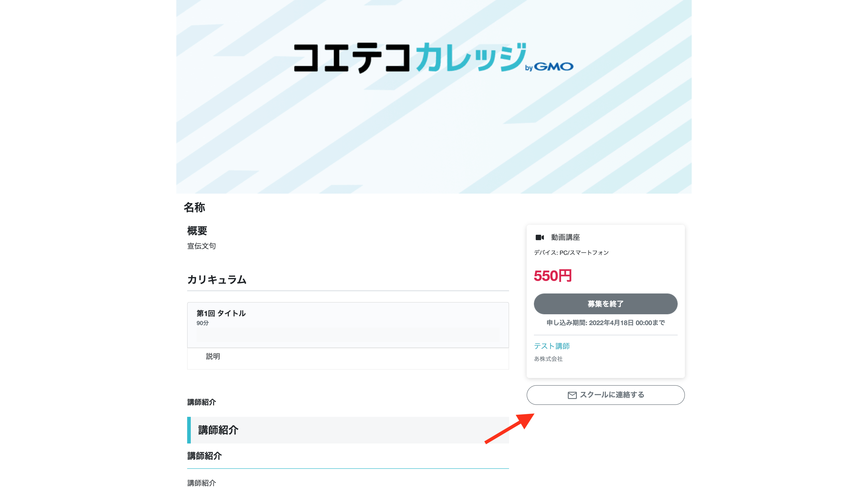Image resolution: width=868 pixels, height=488 pixels.
Task: Click the カリキュラム heading
Action: pos(217,279)
